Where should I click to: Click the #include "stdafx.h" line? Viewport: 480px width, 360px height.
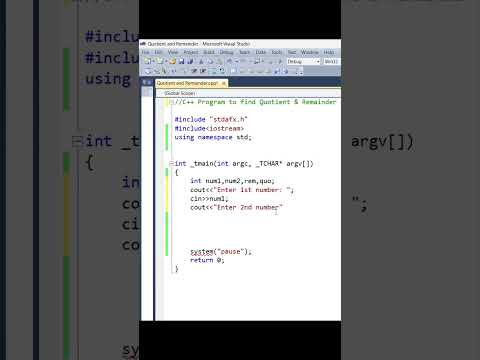click(211, 119)
